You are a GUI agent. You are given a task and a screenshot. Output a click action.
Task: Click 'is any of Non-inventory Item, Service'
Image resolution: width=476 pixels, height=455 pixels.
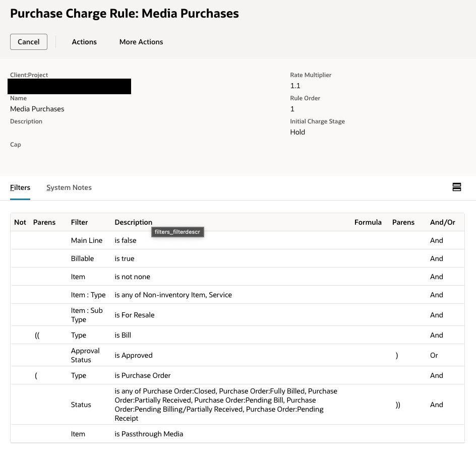(x=173, y=295)
